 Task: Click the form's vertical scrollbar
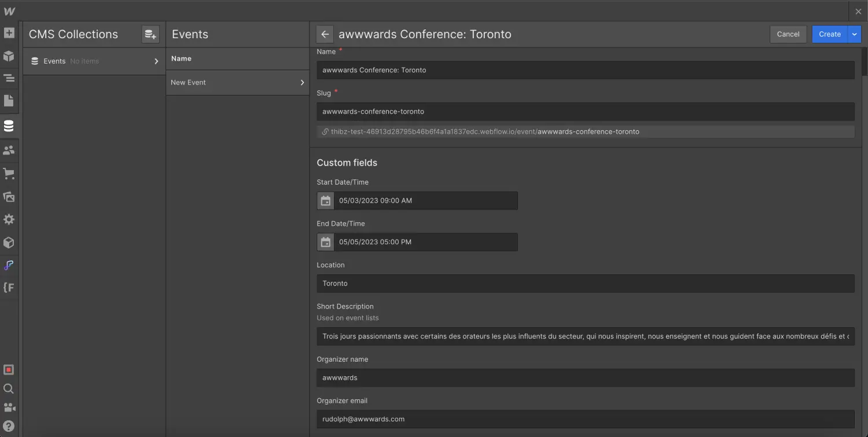pyautogui.click(x=864, y=61)
